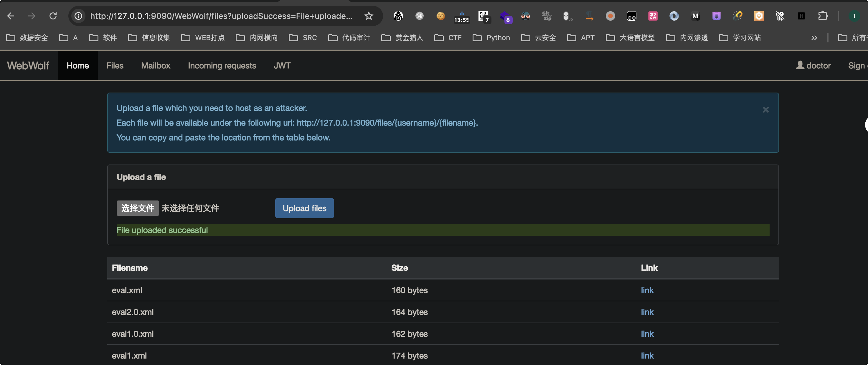Open the link for eval1.0.xml
Screen dimensions: 868x365
[647, 334]
